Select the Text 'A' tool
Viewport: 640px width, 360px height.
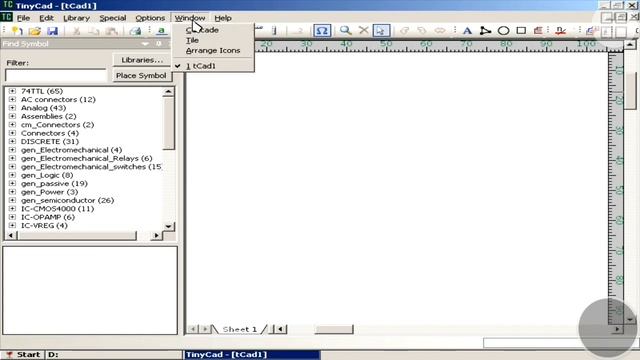tap(467, 31)
